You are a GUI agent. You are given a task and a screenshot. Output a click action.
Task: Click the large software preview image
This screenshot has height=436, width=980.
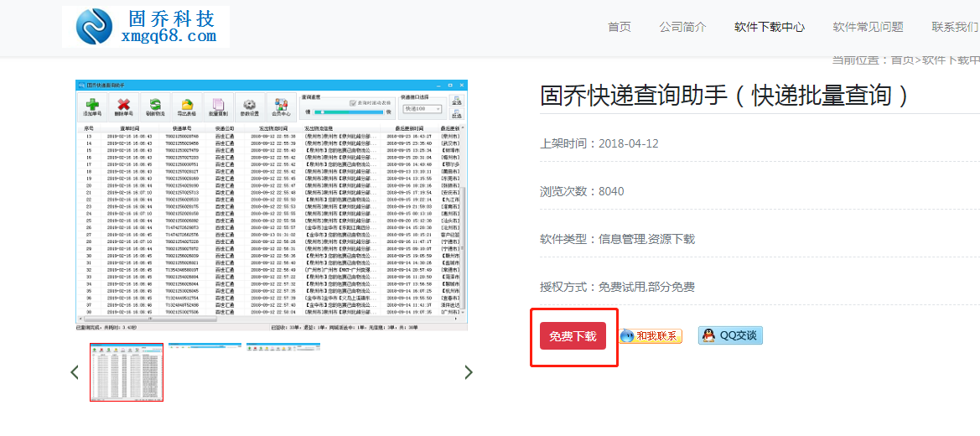272,205
